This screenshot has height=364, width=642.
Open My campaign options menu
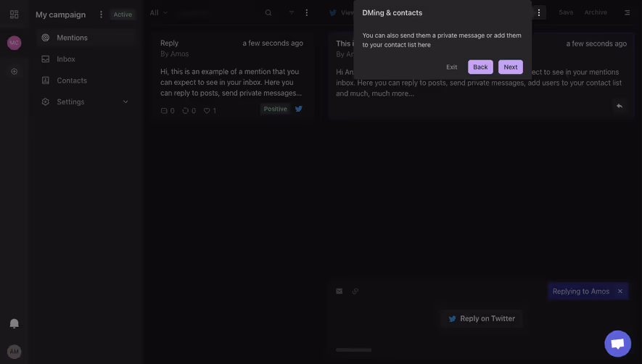point(101,15)
